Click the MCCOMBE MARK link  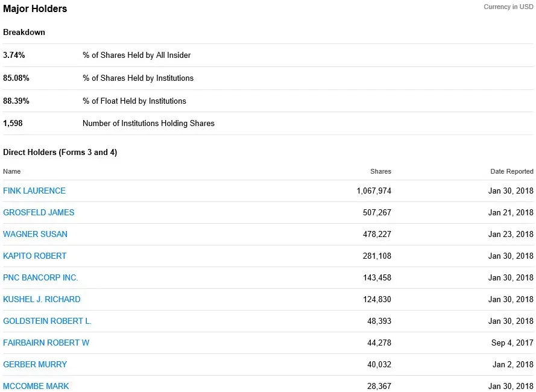point(36,386)
